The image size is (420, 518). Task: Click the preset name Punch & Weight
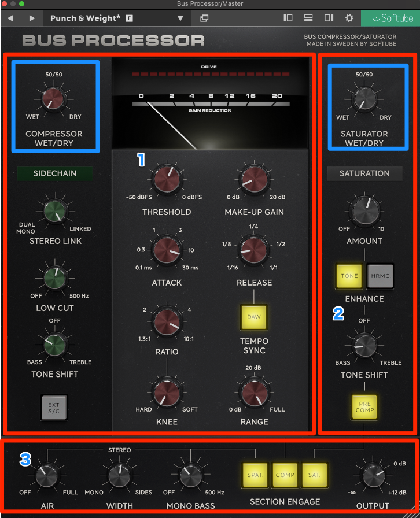86,18
